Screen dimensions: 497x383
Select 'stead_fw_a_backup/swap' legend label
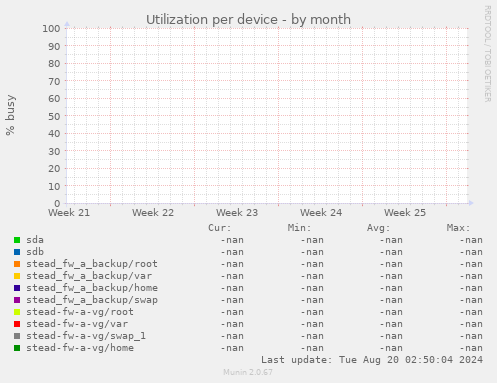point(92,300)
